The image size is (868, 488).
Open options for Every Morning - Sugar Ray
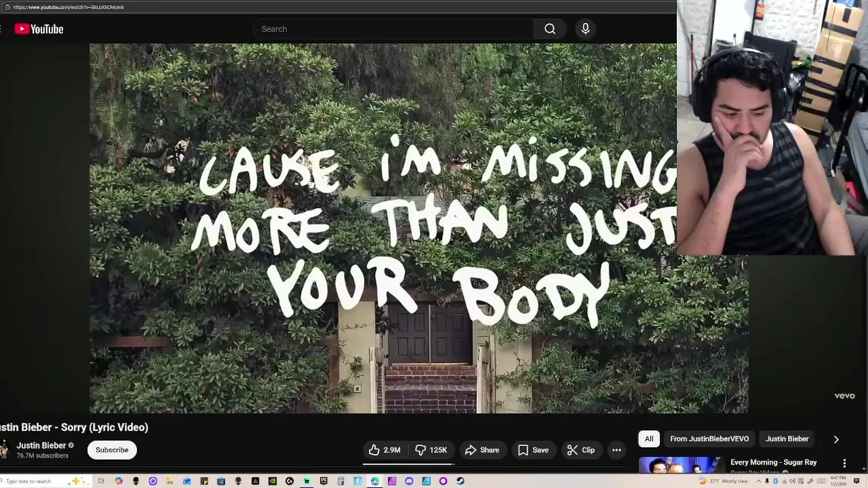click(844, 463)
